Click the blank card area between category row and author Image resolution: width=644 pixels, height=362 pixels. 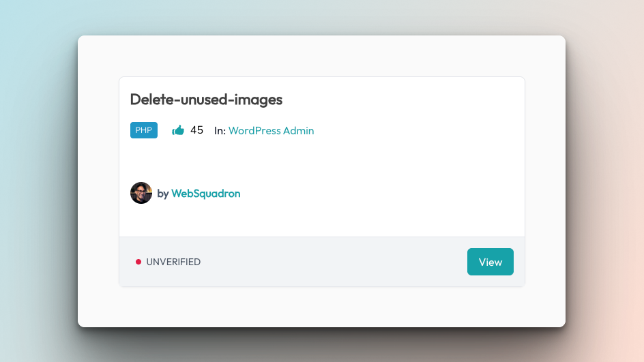[x=322, y=160]
